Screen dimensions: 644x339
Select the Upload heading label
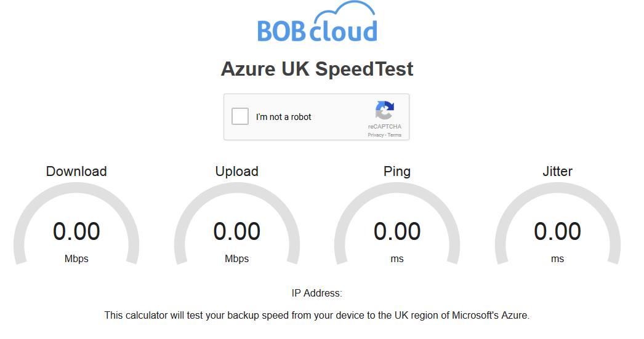pos(237,172)
